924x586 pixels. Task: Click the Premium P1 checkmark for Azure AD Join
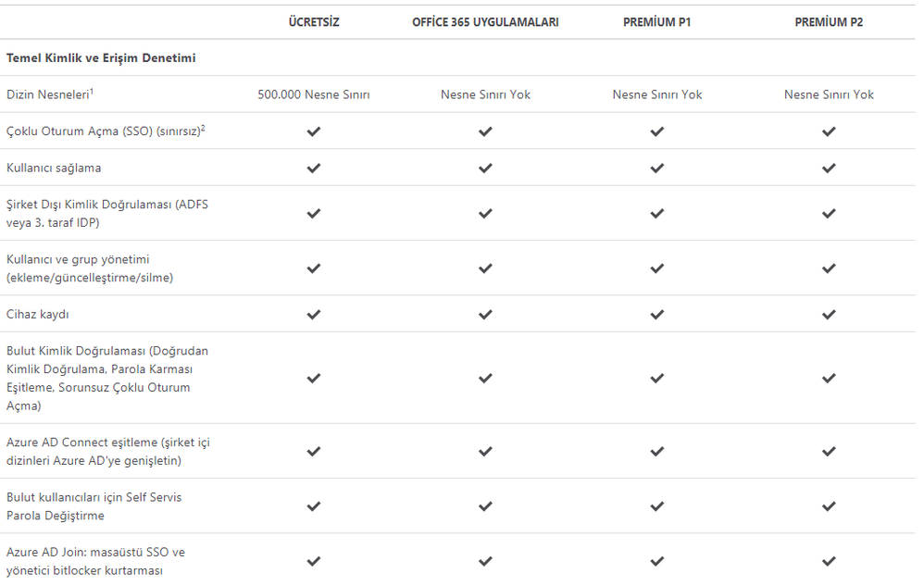click(657, 561)
